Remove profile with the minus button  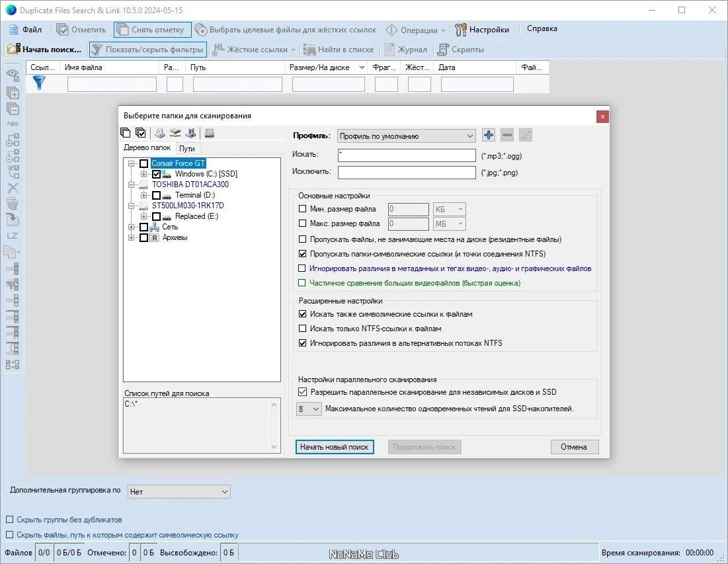[x=507, y=136]
